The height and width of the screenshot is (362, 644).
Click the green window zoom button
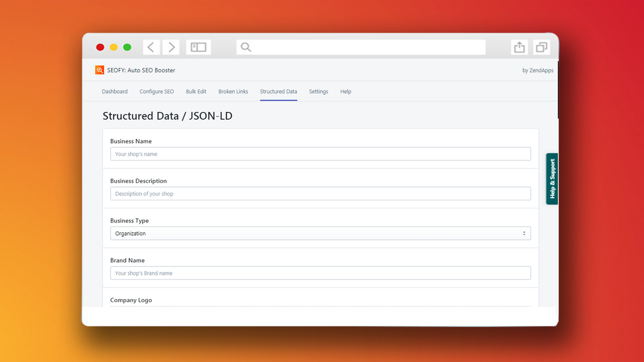[127, 47]
